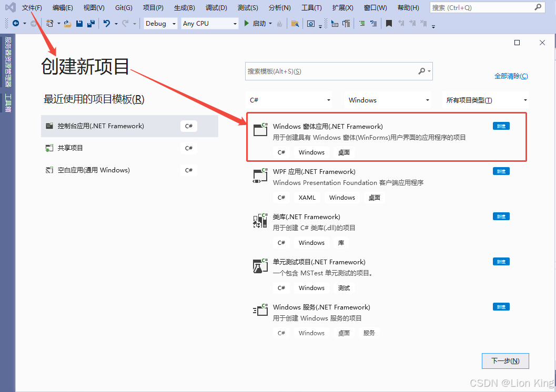Screen dimensions: 556x392
Task: Expand the arrow next to 启动 button
Action: tap(270, 24)
